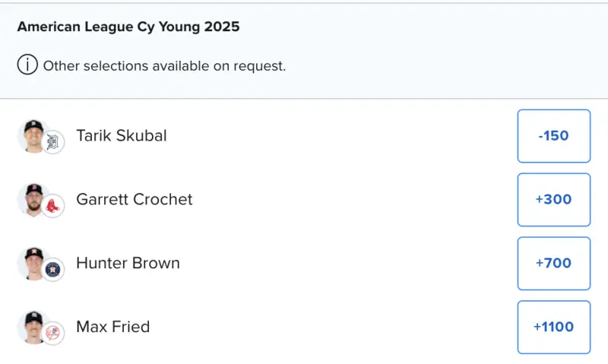
Task: Click the Detroit Tigers team logo
Action: (x=52, y=142)
